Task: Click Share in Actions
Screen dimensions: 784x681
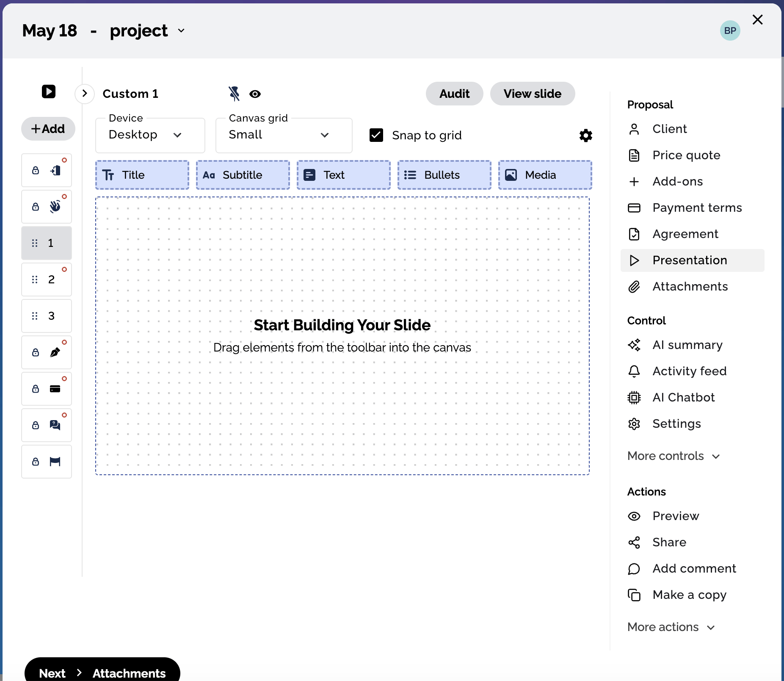Action: coord(692,542)
